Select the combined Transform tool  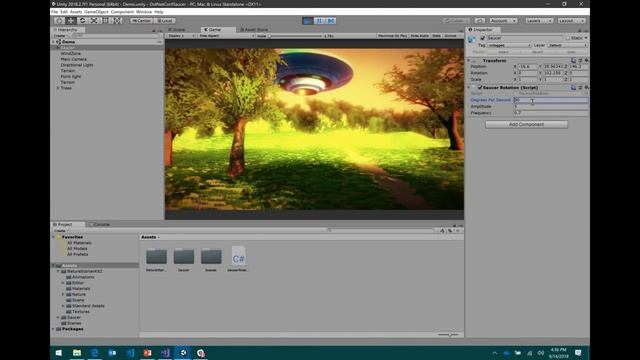117,20
